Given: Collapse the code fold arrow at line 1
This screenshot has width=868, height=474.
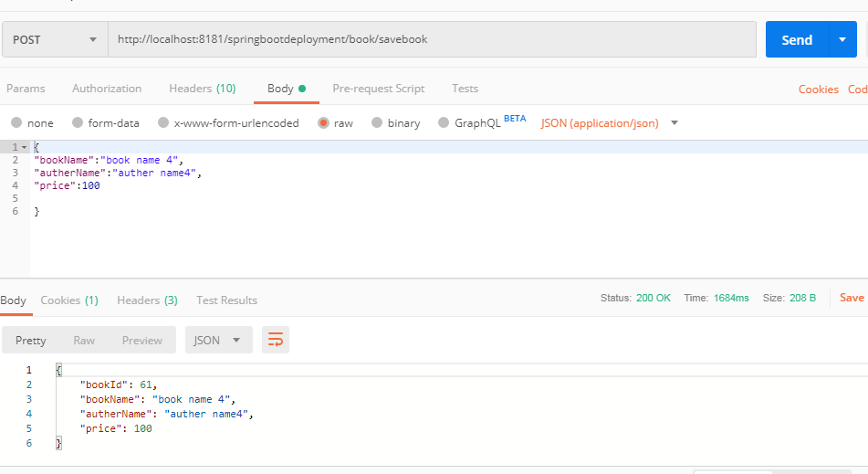Looking at the screenshot, I should [x=24, y=147].
